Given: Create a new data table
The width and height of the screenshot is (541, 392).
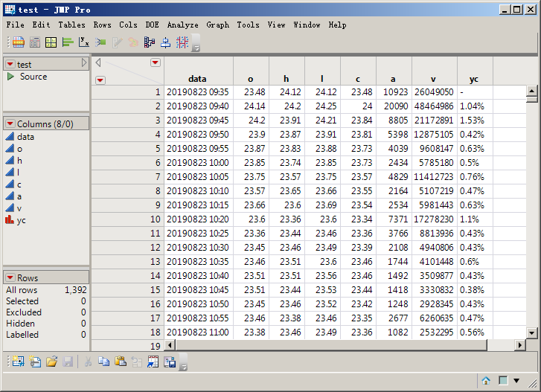Looking at the screenshot, I should (x=19, y=362).
